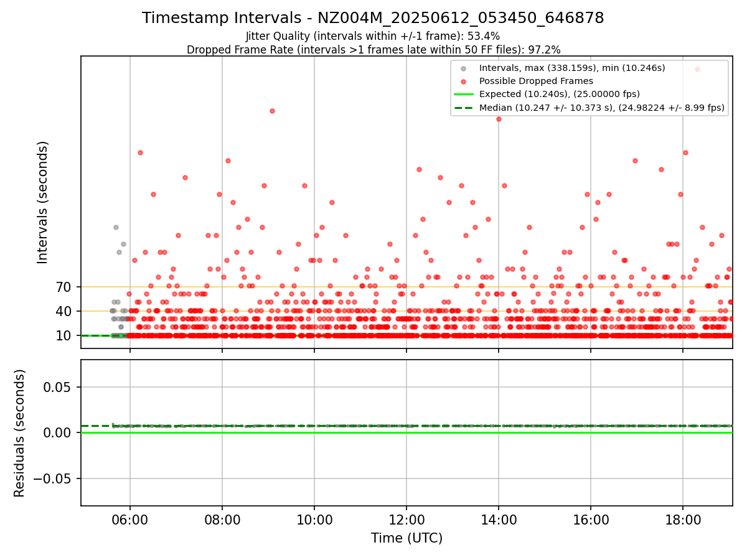The height and width of the screenshot is (560, 747).
Task: Click the 'Residuals (seconds)' y-axis label
Action: (x=20, y=433)
